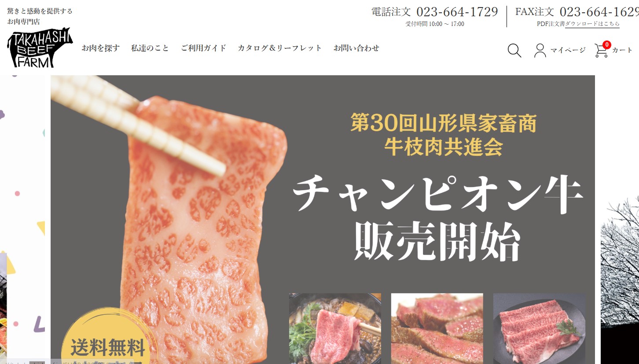This screenshot has width=639, height=364.
Task: Select the sukiyaki hot pot thumbnail
Action: point(335,328)
